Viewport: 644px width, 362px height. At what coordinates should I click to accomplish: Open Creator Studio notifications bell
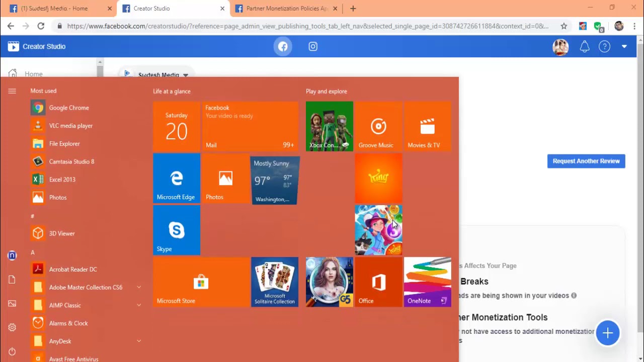pos(584,47)
